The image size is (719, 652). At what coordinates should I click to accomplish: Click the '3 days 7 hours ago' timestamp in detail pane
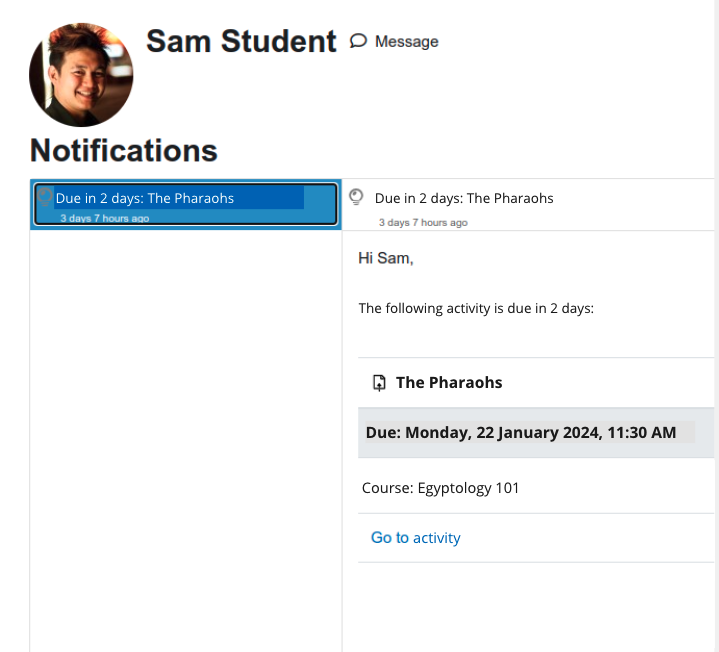(423, 222)
